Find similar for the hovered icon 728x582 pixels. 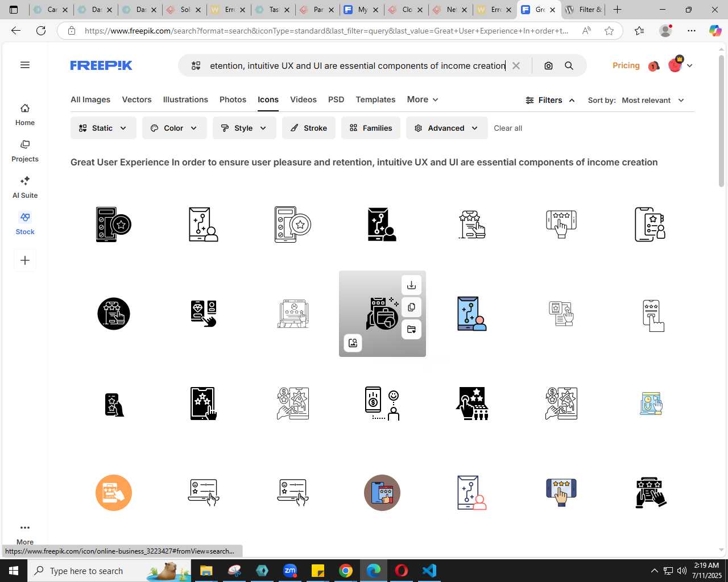pyautogui.click(x=353, y=343)
